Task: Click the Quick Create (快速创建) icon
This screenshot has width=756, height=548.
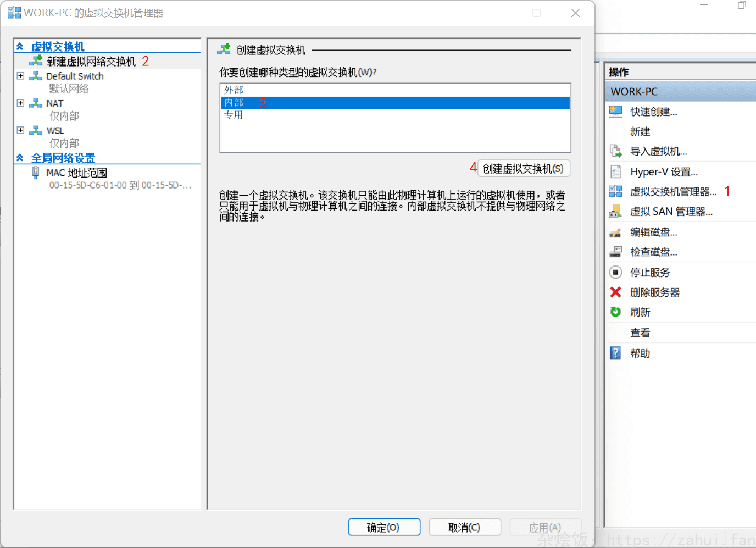Action: [x=615, y=112]
